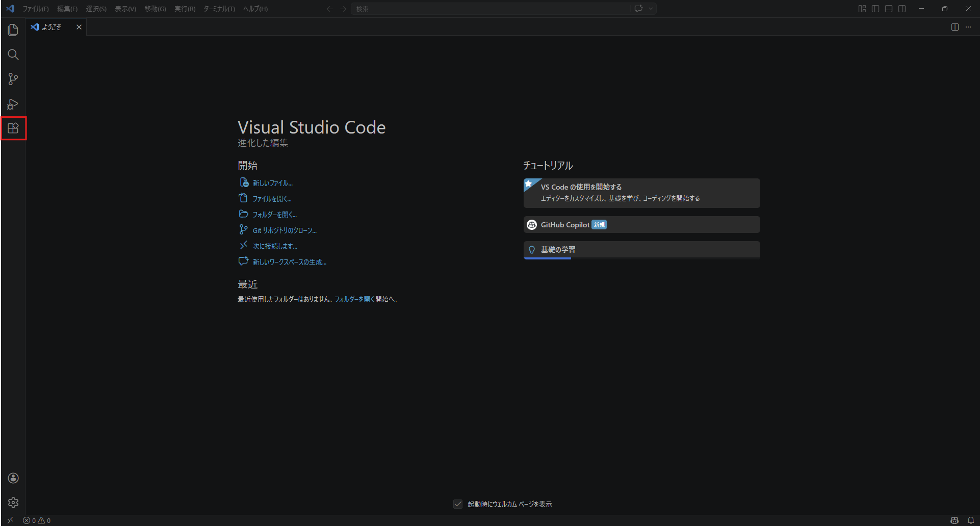Toggle the primary side bar layout button
Viewport: 980px width, 526px height.
[x=875, y=9]
